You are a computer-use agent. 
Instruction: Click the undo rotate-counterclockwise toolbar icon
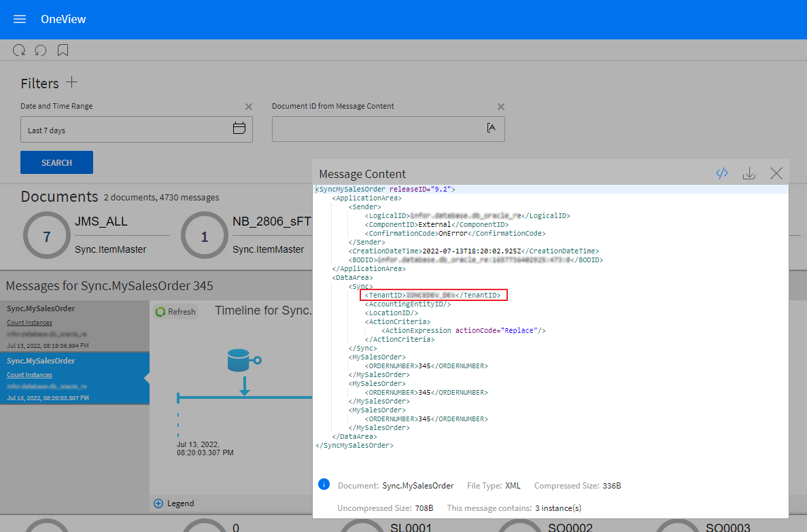click(41, 50)
